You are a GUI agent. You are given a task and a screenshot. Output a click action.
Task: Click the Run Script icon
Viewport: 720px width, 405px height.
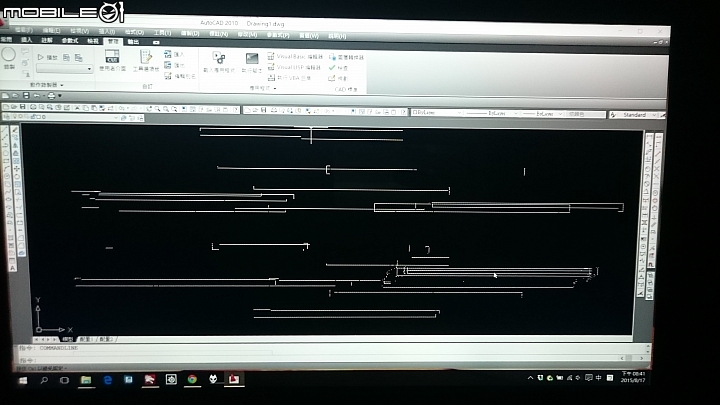click(x=252, y=58)
